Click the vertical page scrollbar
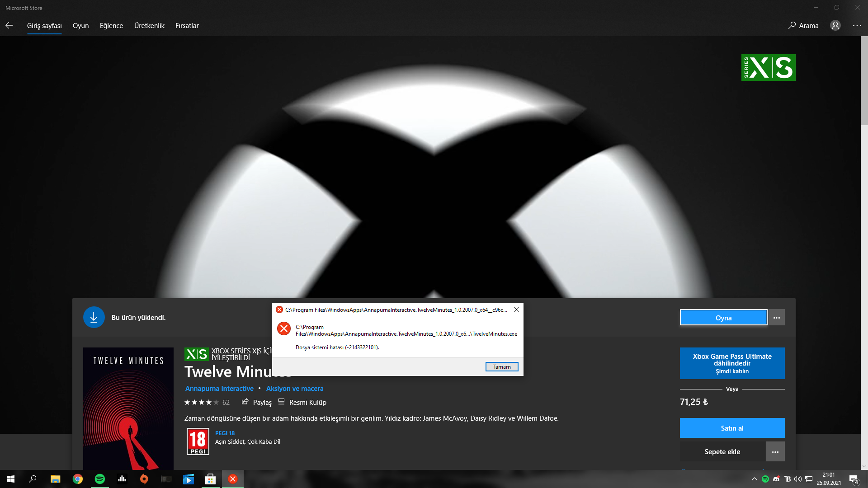This screenshot has width=868, height=488. 864,81
